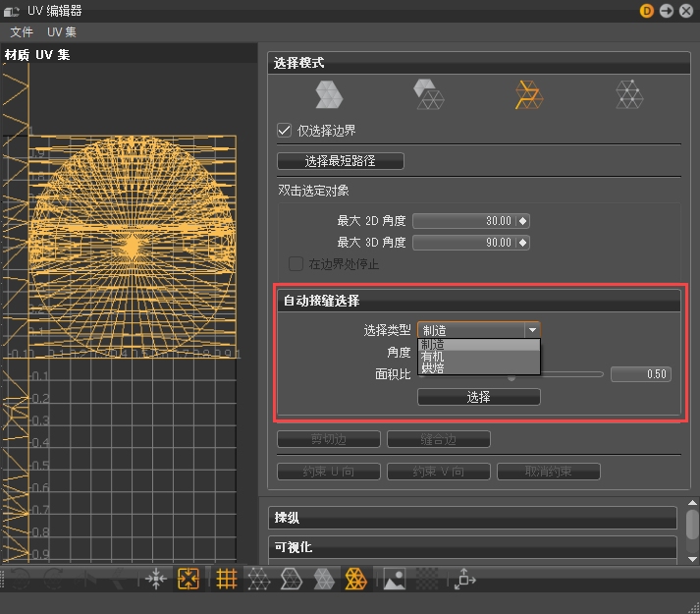Click the 双击选定对象 label
700x614 pixels.
click(313, 191)
